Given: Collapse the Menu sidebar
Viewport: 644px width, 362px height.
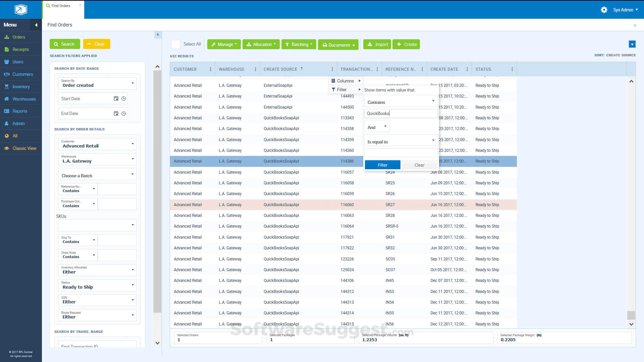Looking at the screenshot, I should (36, 25).
